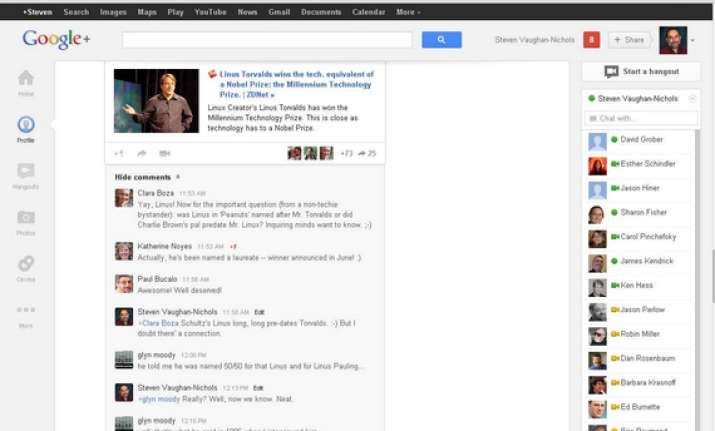Click the chat list scrollbar
Image resolution: width=715 pixels, height=431 pixels.
[x=697, y=278]
